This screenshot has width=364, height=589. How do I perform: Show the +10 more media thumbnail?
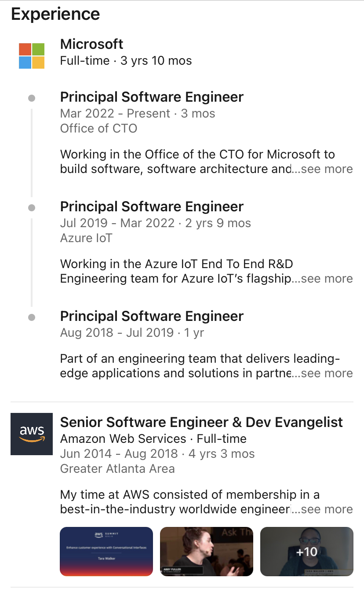point(307,552)
